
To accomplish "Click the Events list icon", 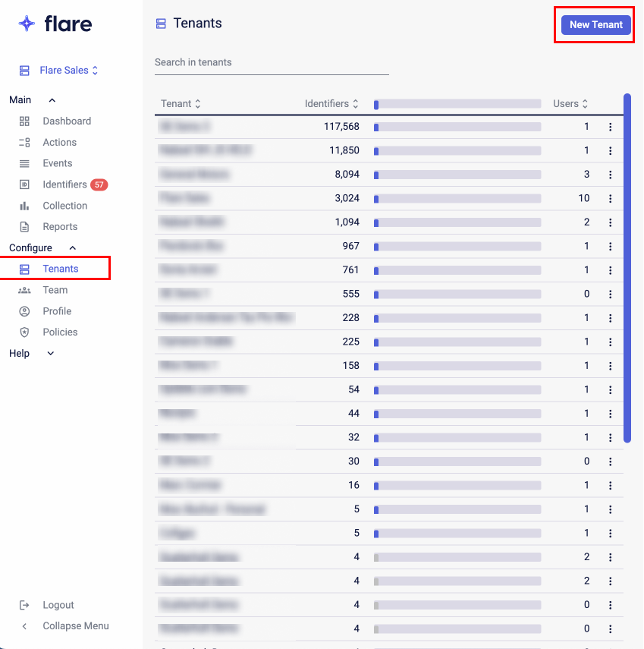I will click(24, 164).
